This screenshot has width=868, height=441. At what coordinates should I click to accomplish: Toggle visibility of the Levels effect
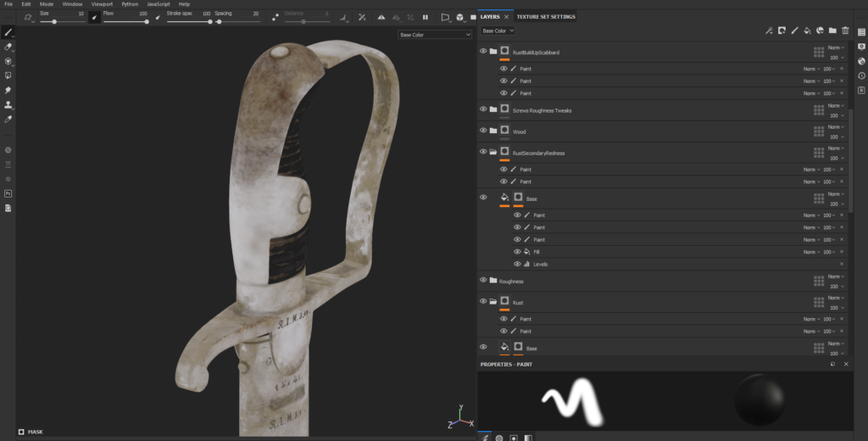pyautogui.click(x=518, y=265)
